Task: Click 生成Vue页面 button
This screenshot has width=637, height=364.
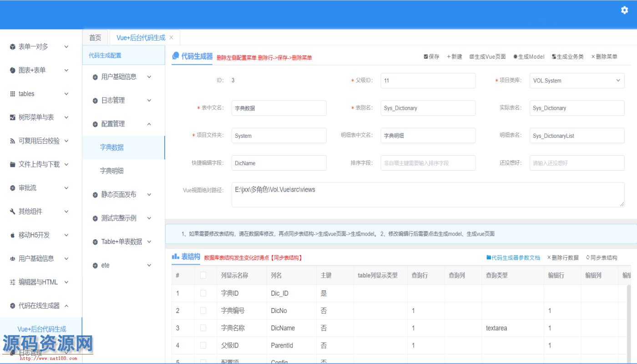Action: 487,57
